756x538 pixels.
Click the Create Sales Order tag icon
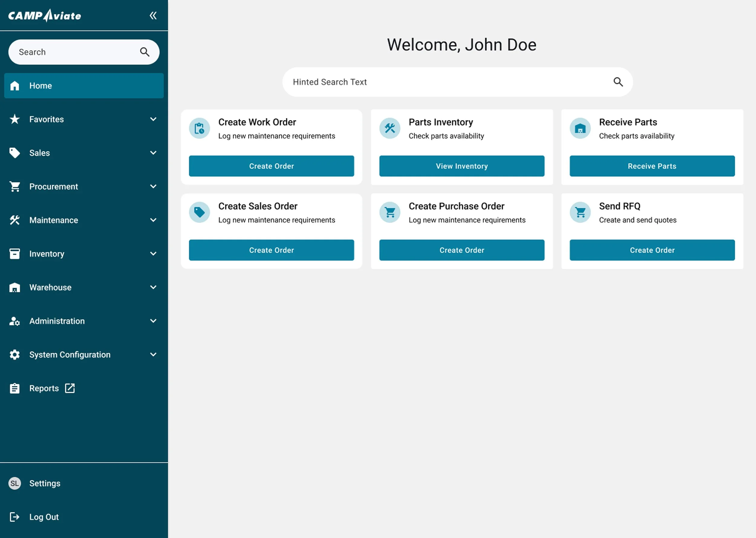click(199, 212)
